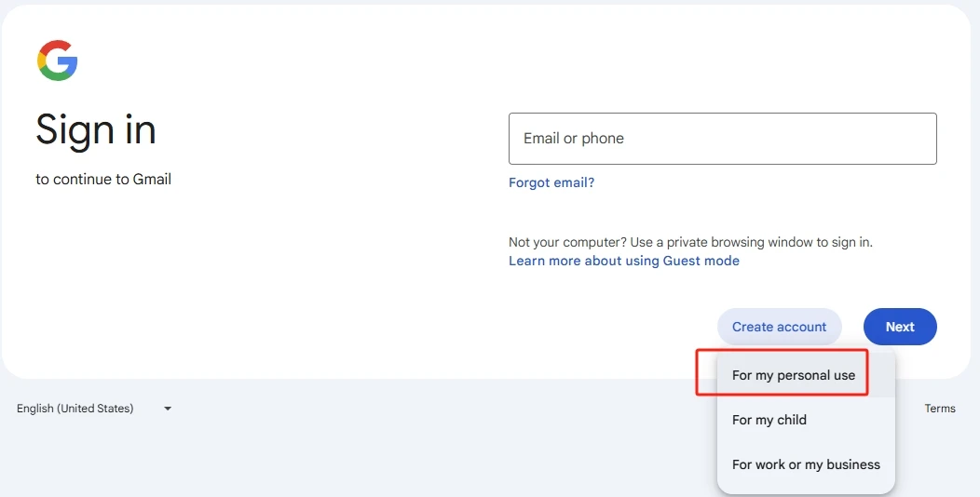Open the Forgot email? link
This screenshot has width=980, height=497.
[x=551, y=182]
